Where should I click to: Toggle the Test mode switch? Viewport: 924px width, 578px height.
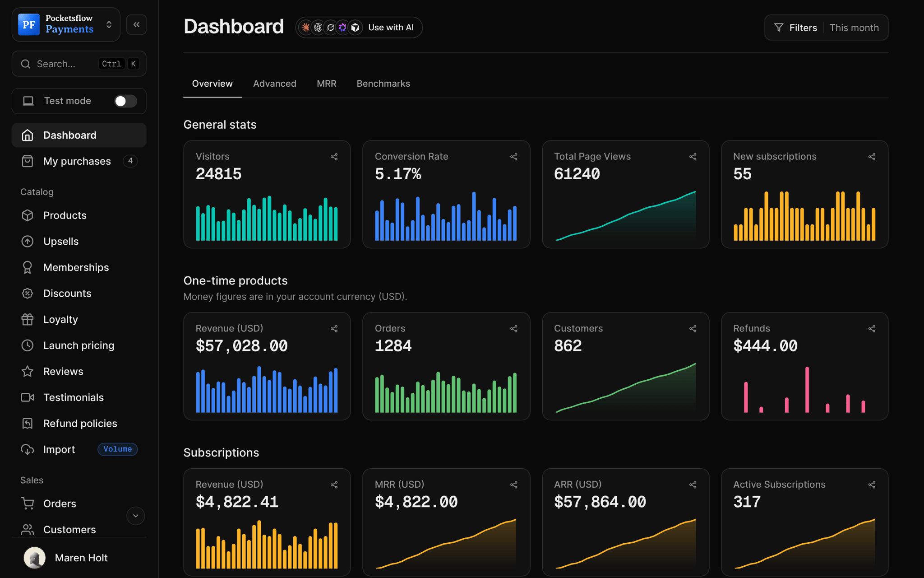click(x=125, y=101)
